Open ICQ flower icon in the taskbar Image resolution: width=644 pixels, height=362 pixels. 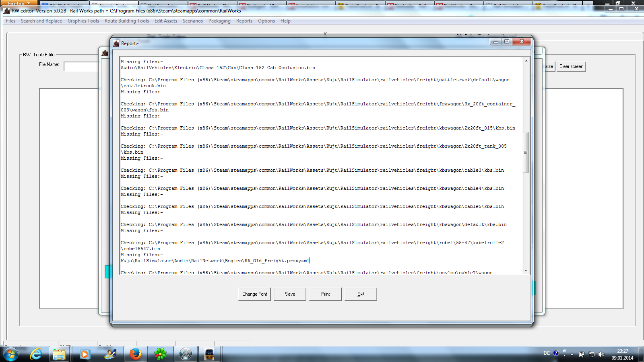[160, 354]
